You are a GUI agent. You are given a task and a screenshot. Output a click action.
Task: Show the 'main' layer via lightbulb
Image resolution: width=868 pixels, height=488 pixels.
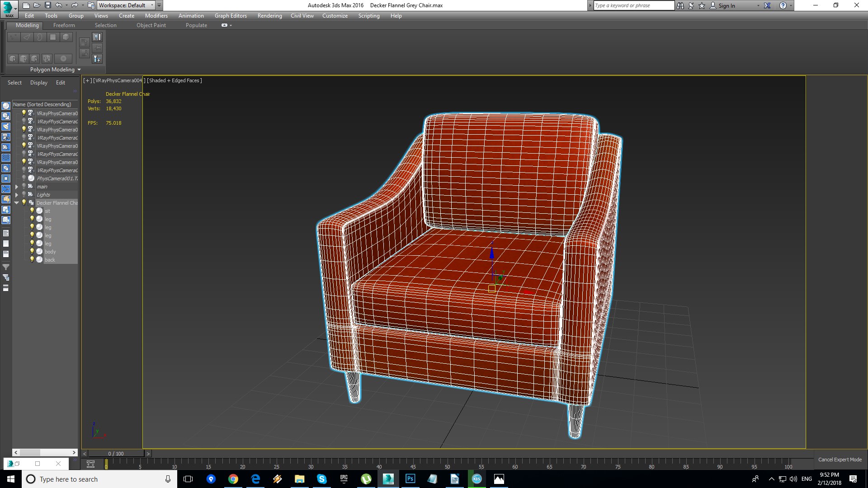pos(24,186)
